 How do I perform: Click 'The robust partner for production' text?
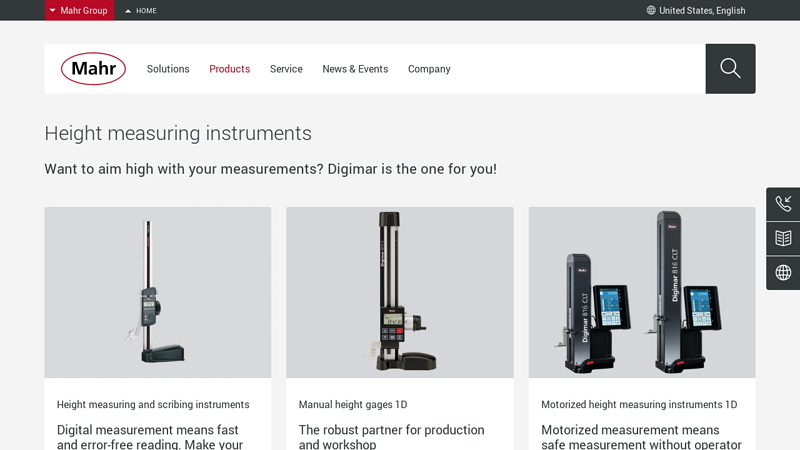[x=391, y=437]
